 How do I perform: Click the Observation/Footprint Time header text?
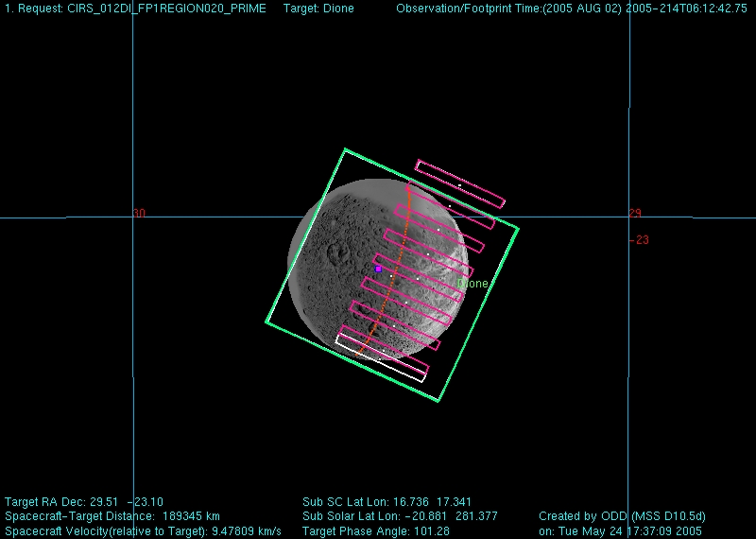[x=572, y=9]
